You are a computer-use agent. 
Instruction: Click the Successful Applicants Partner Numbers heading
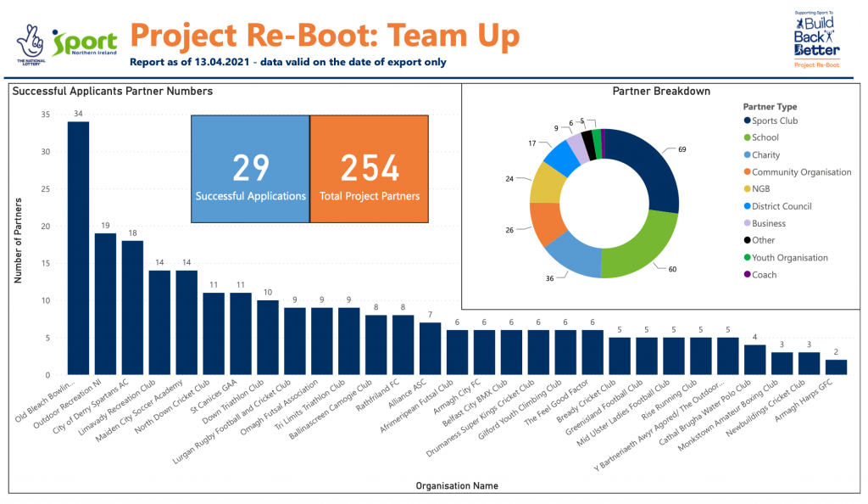[113, 92]
